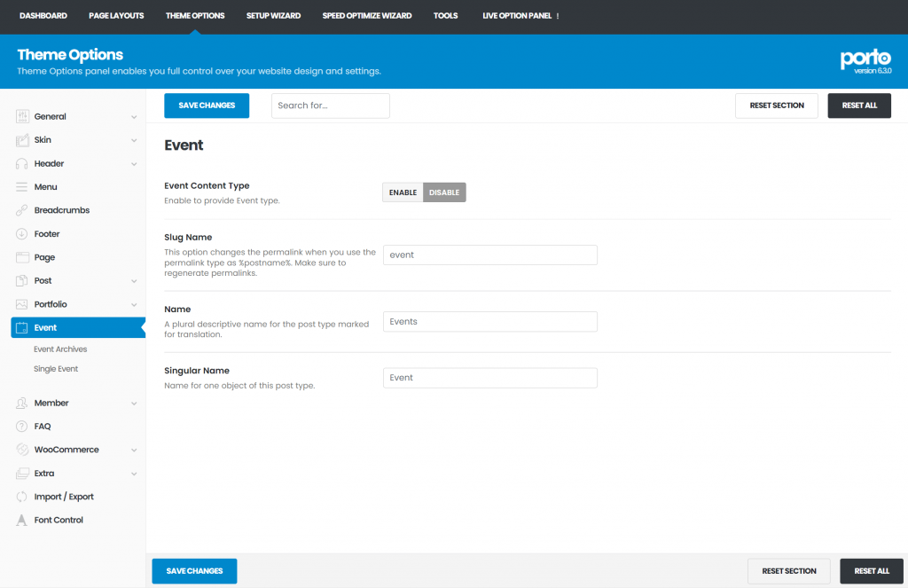
Task: Click the top Save Changes button
Action: (x=207, y=106)
